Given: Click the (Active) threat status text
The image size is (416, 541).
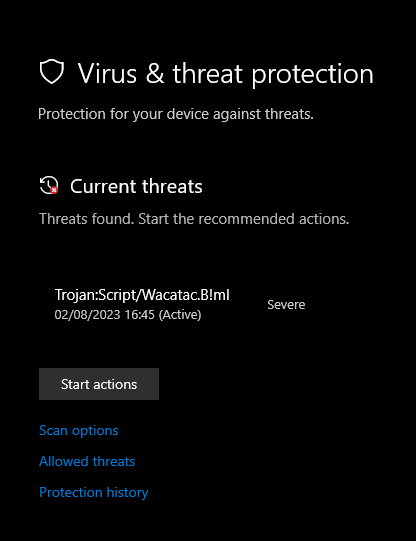Looking at the screenshot, I should 180,315.
